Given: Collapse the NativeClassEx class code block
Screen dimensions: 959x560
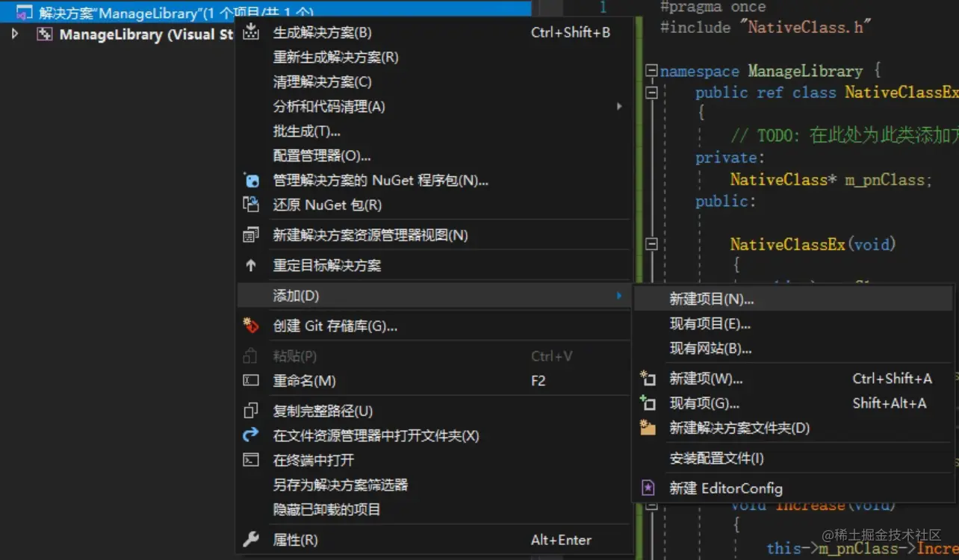Looking at the screenshot, I should [x=651, y=93].
